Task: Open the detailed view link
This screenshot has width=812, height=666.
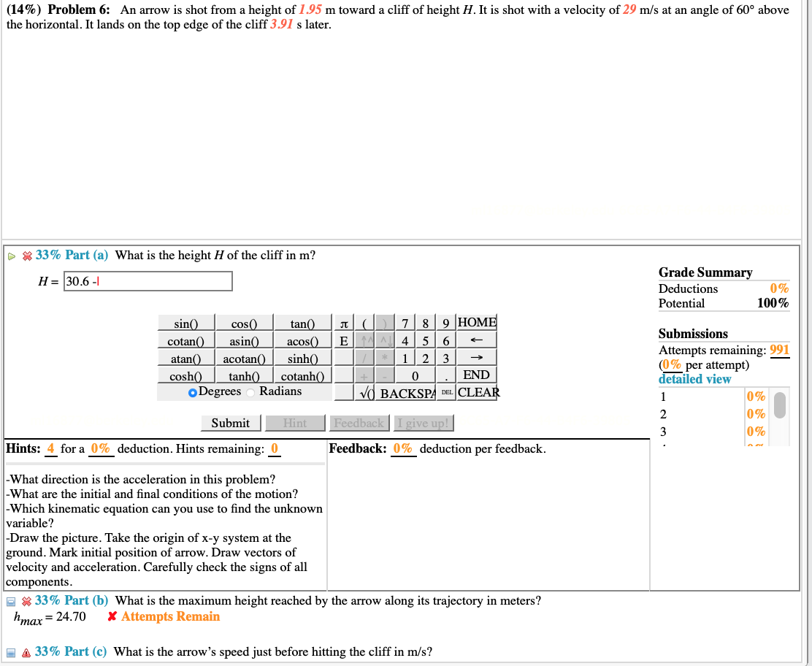Action: pos(694,379)
